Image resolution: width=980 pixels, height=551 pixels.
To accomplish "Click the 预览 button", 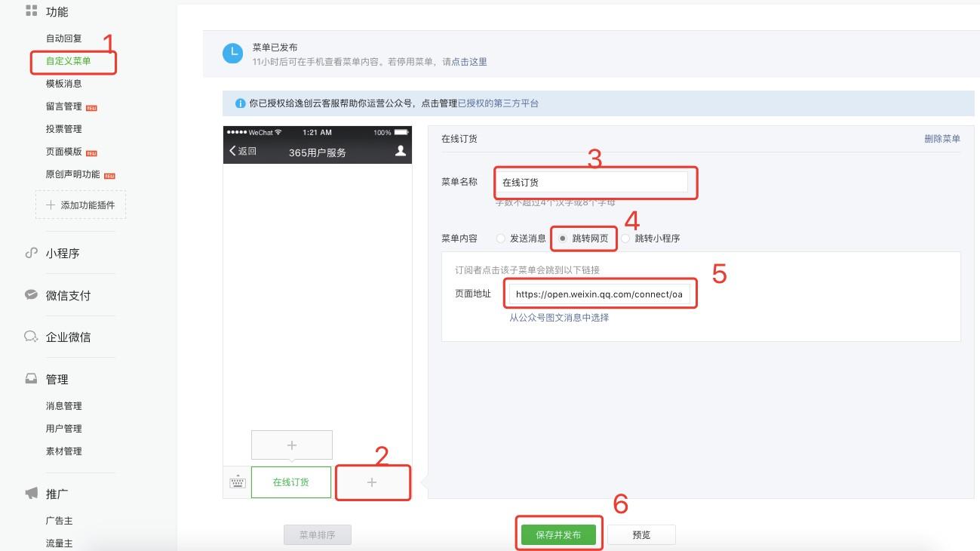I will pos(641,534).
